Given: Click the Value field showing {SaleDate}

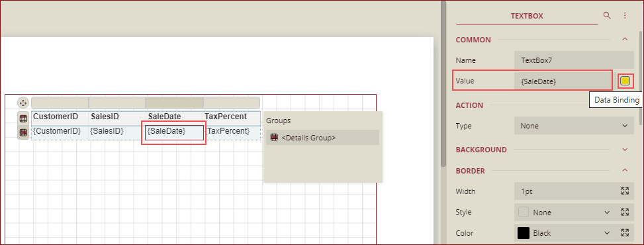Looking at the screenshot, I should pyautogui.click(x=563, y=81).
